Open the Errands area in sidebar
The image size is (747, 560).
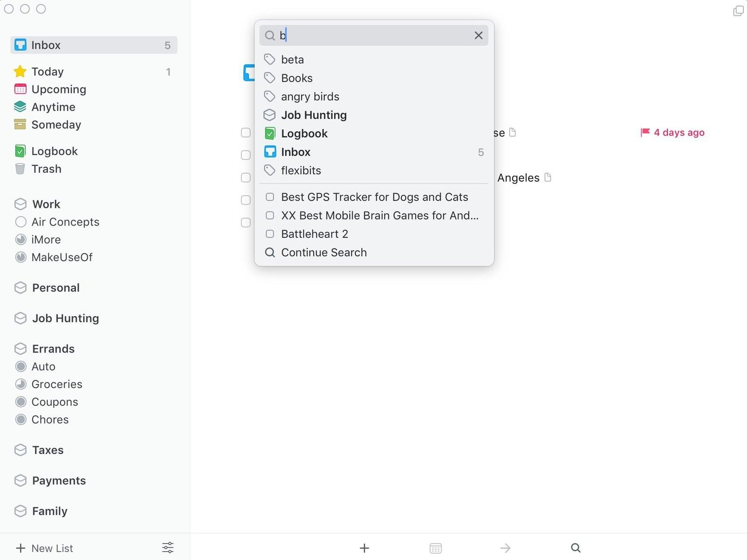click(x=53, y=349)
